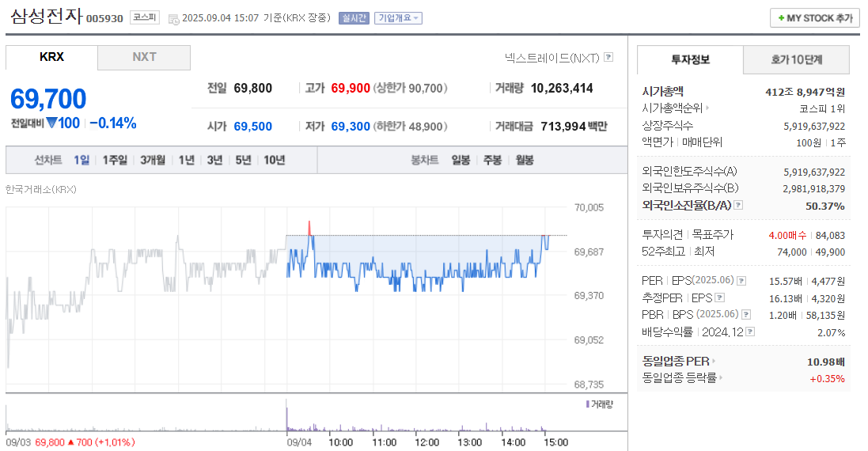The height and width of the screenshot is (451, 868).
Task: Click the arrow next to 시가총액순위
Action: click(x=707, y=108)
